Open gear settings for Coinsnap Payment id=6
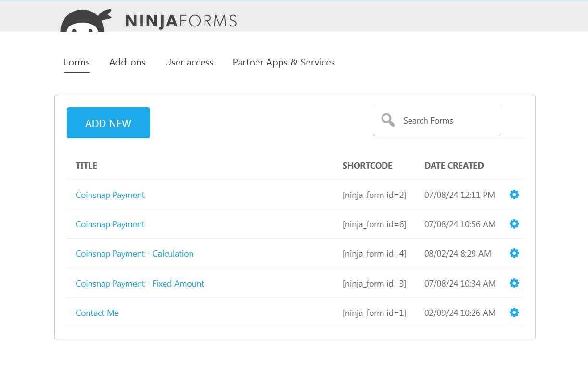 point(514,224)
